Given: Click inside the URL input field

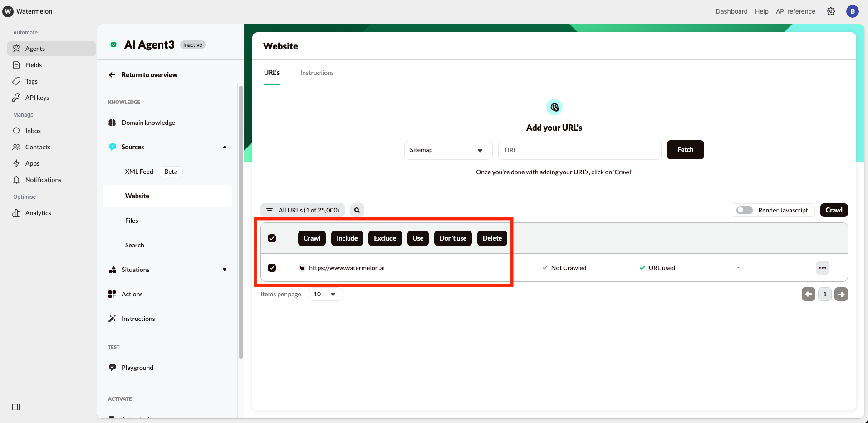Looking at the screenshot, I should click(579, 150).
